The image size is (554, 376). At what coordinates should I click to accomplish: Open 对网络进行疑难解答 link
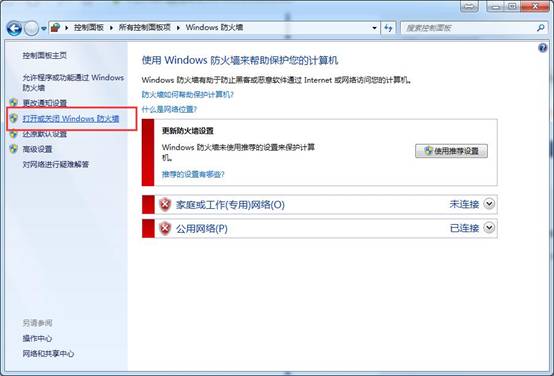point(55,164)
